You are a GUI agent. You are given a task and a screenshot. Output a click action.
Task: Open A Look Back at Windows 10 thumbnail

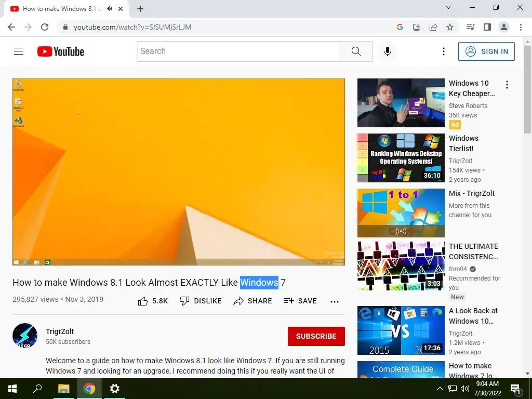point(401,330)
